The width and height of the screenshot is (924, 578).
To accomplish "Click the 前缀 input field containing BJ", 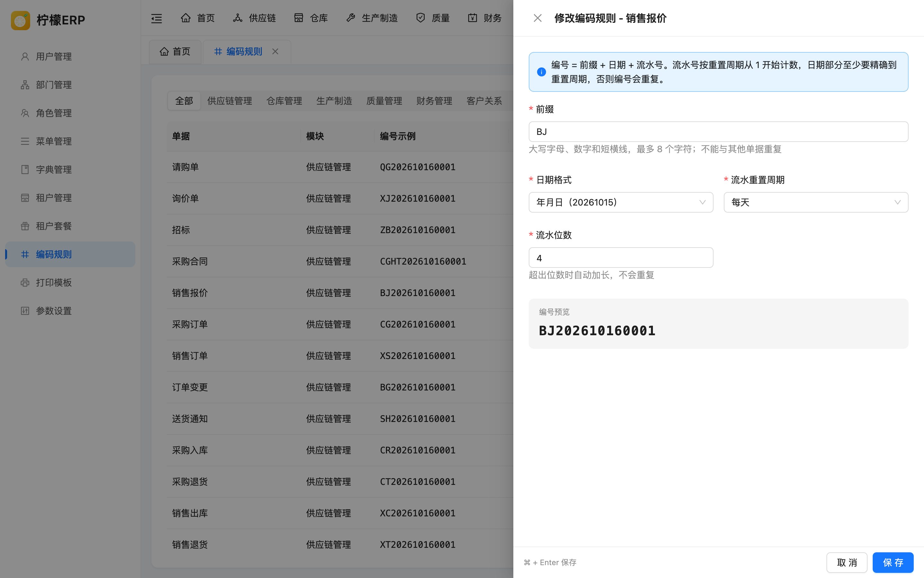I will click(x=718, y=132).
